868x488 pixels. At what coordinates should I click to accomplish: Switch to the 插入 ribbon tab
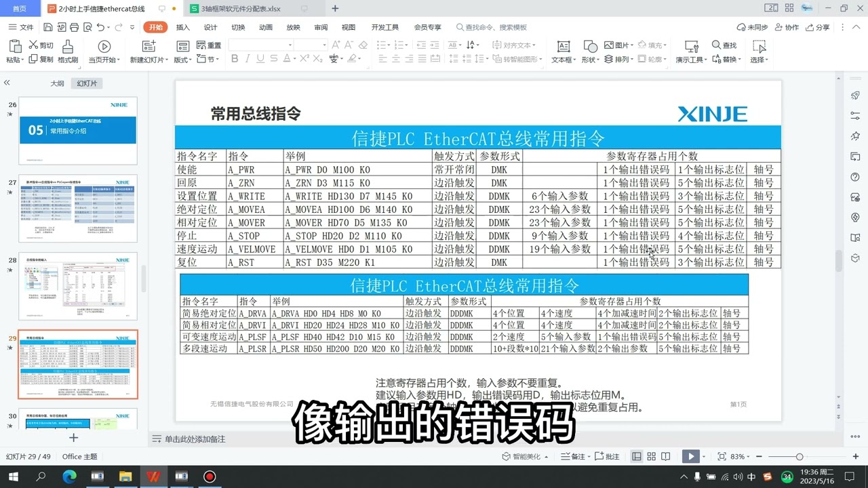[182, 27]
